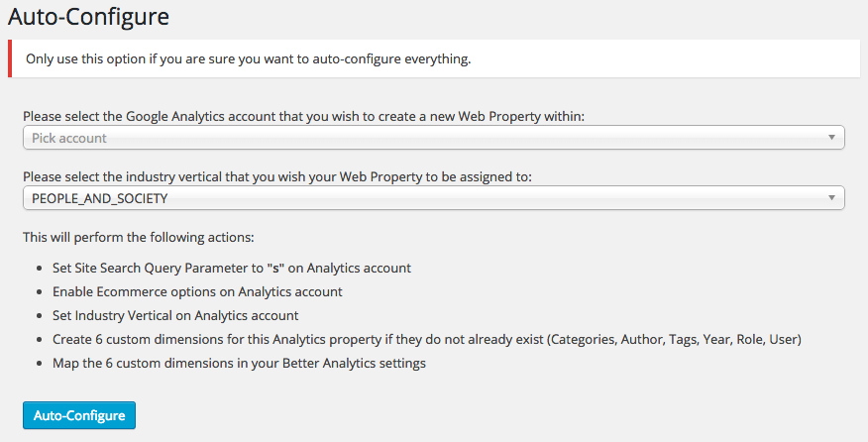Click the bullet beside Set Site Search Query
The image size is (868, 442).
coord(39,269)
